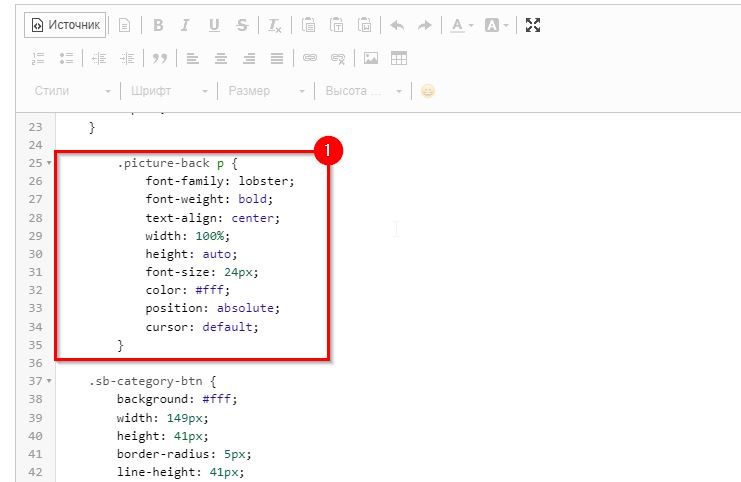
Task: Insert a table via the toolbar icon
Action: 399,58
